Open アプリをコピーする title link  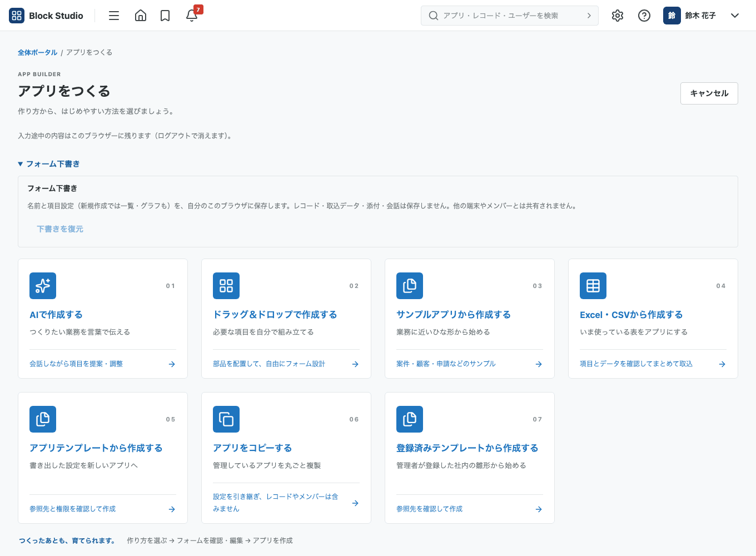pos(252,448)
